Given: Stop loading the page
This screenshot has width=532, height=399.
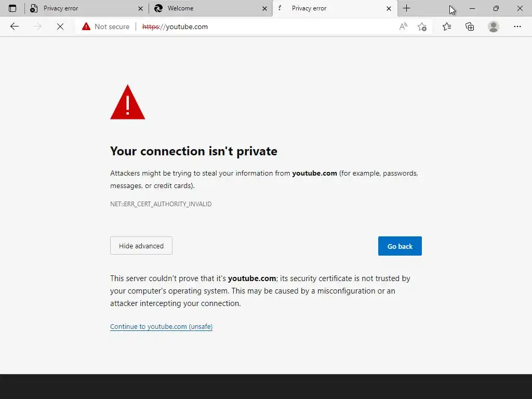Looking at the screenshot, I should tap(60, 26).
